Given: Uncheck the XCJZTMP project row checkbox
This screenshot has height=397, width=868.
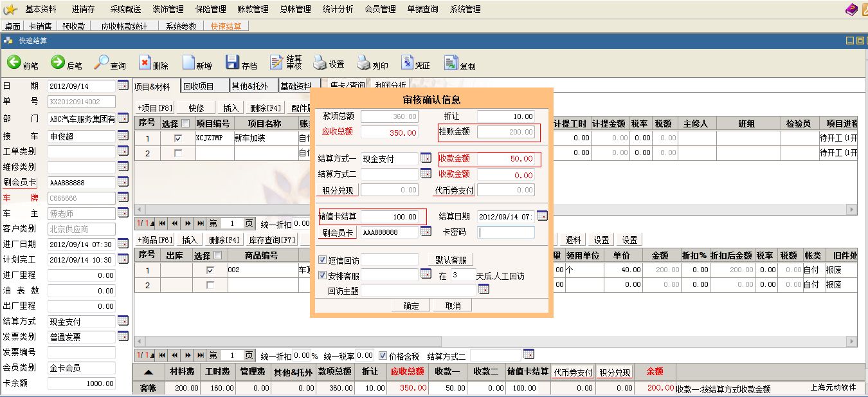Looking at the screenshot, I should [x=178, y=138].
